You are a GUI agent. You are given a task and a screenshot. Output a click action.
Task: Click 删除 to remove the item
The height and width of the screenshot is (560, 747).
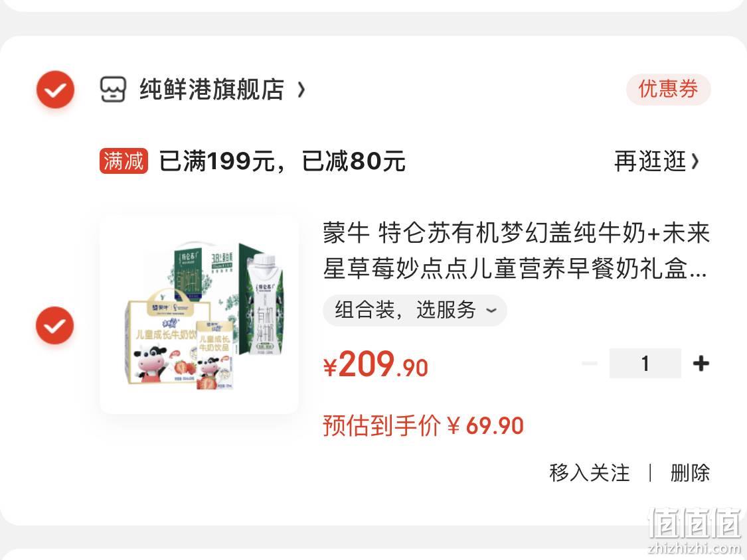690,473
